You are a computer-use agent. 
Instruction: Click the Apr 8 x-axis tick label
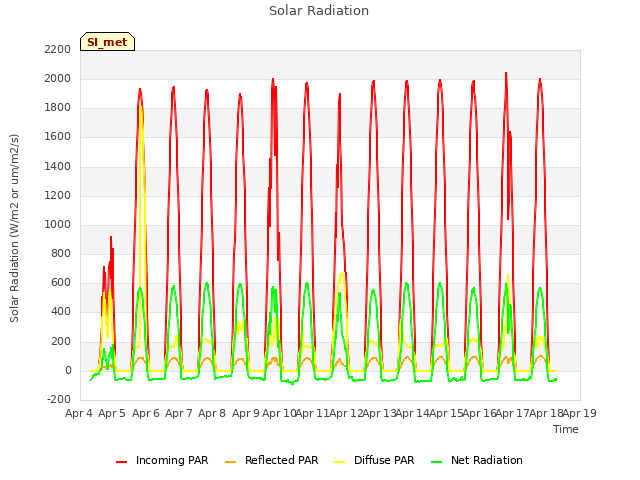[x=212, y=413]
